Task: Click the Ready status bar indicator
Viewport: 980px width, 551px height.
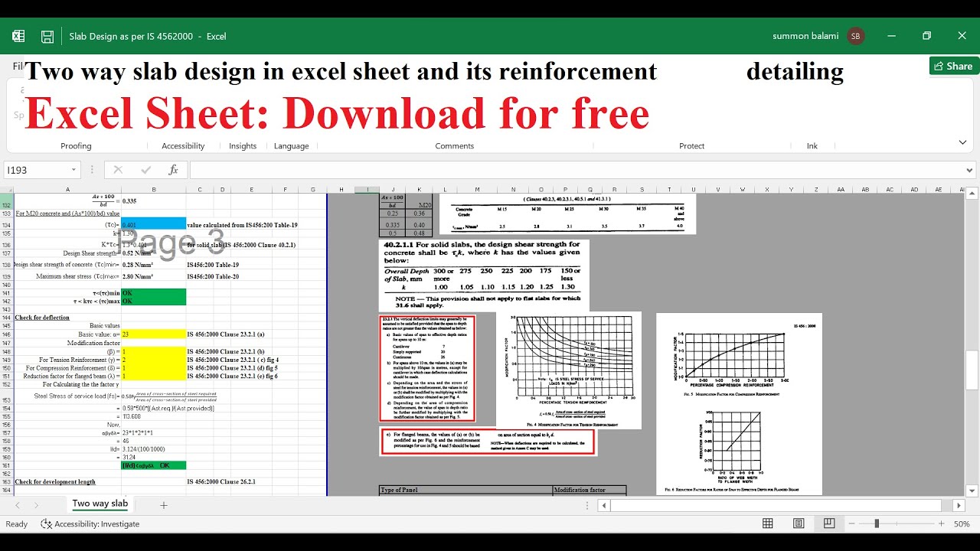Action: (16, 523)
